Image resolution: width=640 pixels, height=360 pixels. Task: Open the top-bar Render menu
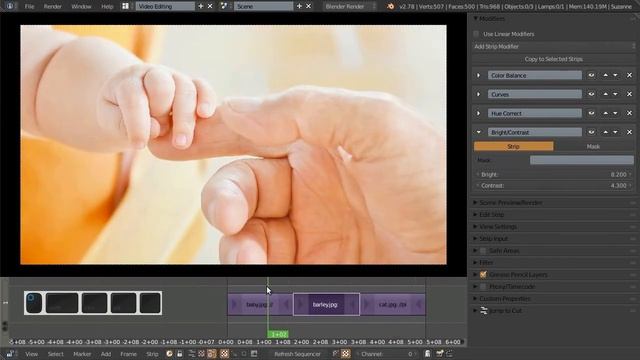[53, 7]
